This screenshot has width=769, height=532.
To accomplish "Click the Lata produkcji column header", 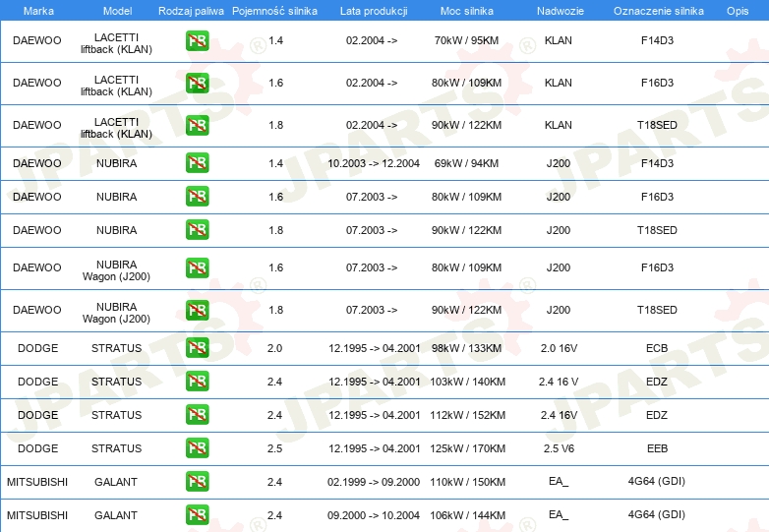I will click(374, 11).
